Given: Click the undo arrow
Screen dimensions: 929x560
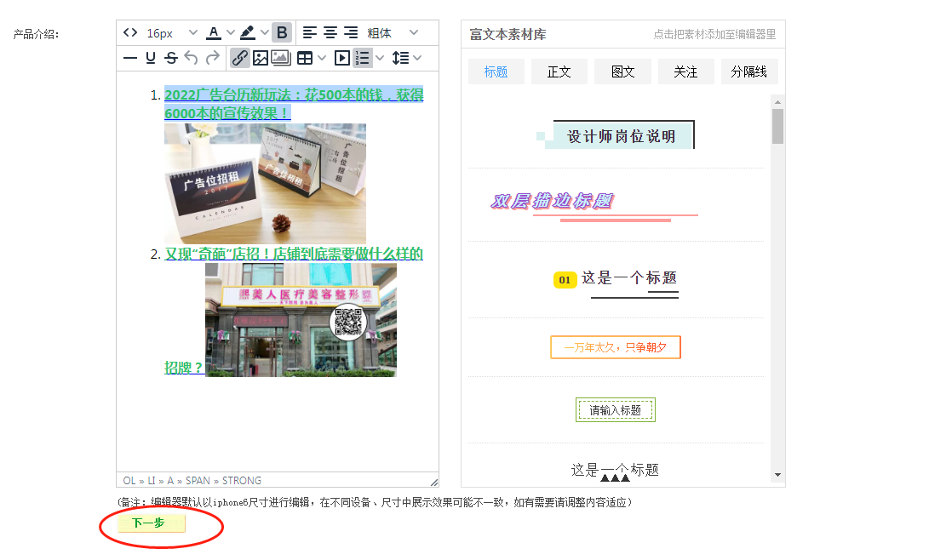Looking at the screenshot, I should pos(192,58).
